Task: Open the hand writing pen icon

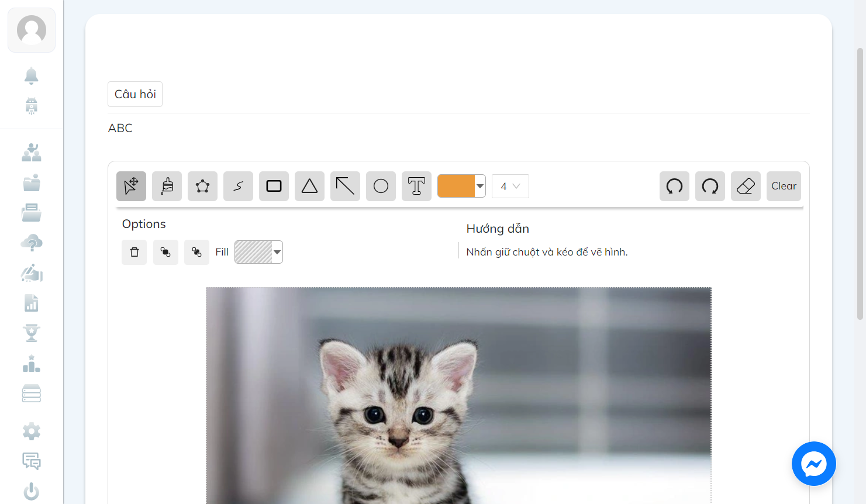Action: (x=32, y=273)
